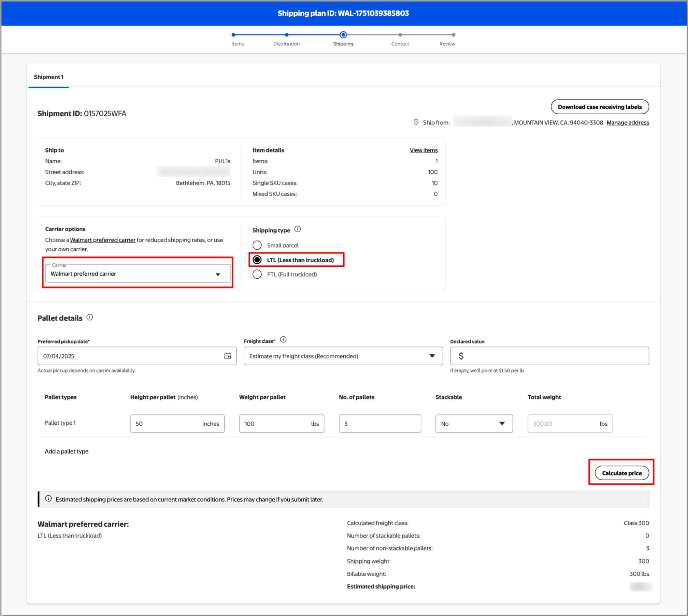Click the Pallet details info icon
The width and height of the screenshot is (688, 616).
pos(90,318)
